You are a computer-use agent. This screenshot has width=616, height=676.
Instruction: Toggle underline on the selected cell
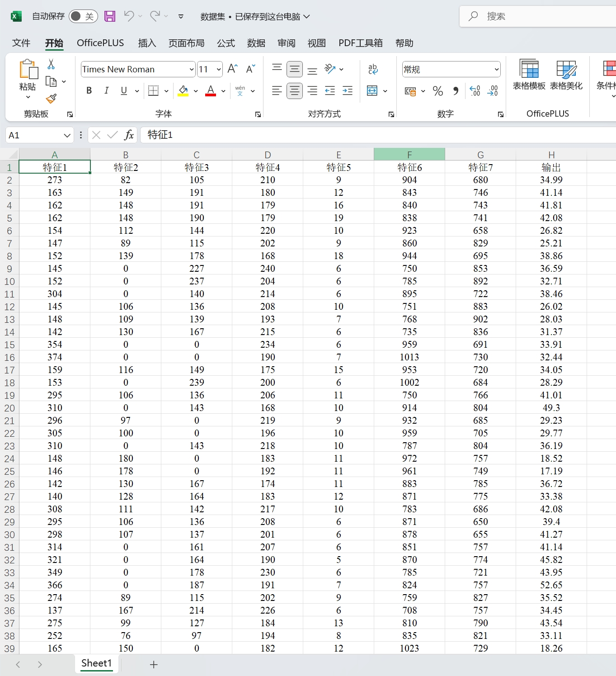[123, 90]
